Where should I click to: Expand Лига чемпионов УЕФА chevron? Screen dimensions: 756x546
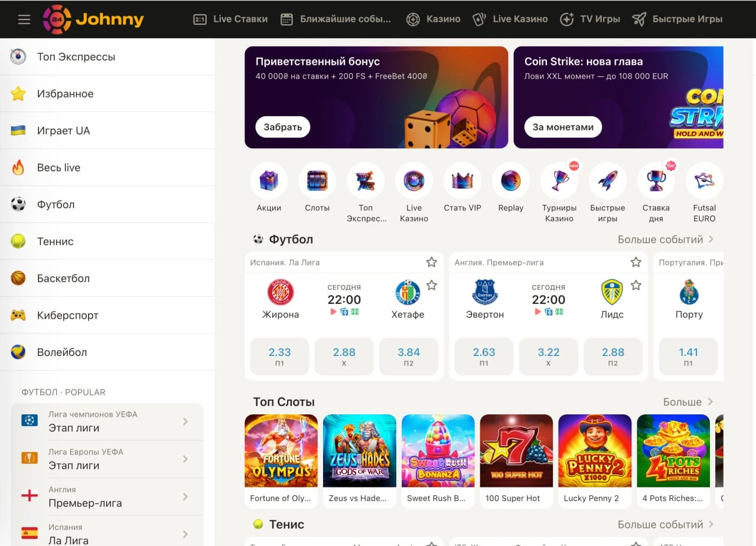(x=185, y=421)
